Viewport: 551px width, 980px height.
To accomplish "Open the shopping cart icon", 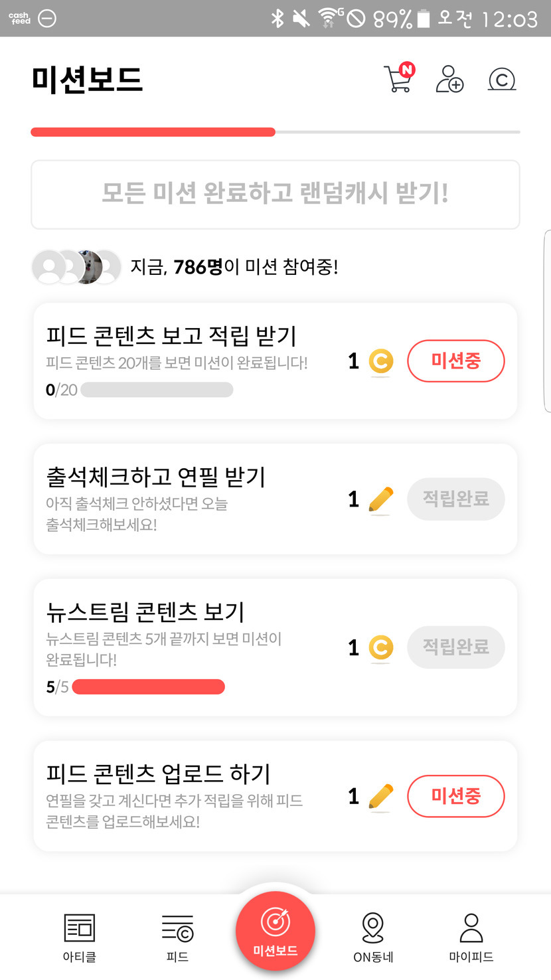I will pyautogui.click(x=399, y=78).
